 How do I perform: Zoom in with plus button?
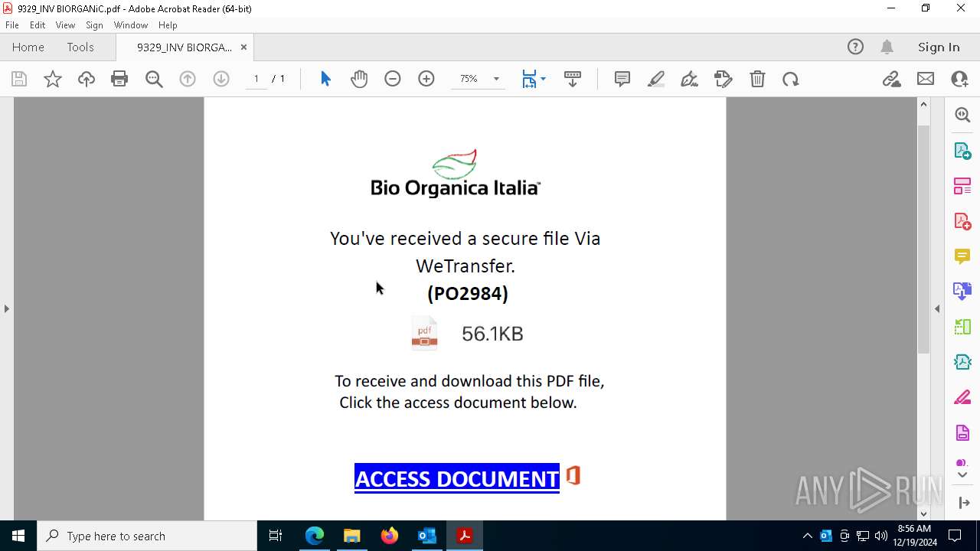coord(426,79)
